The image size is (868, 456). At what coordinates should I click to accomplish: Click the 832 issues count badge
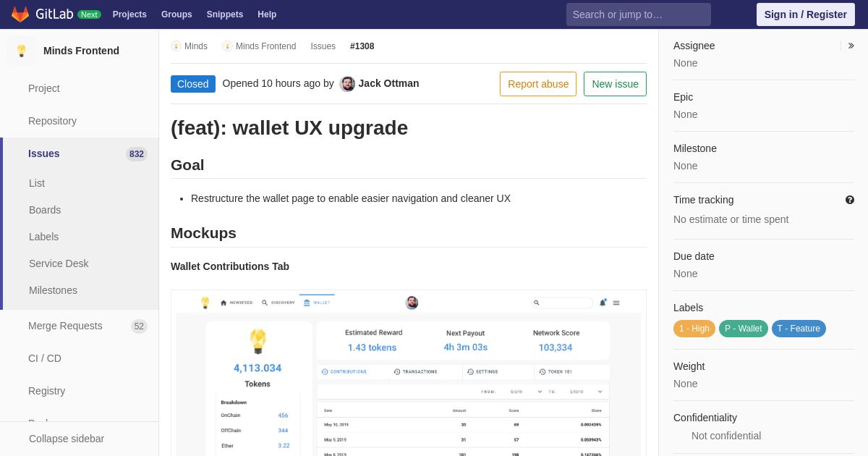[137, 154]
